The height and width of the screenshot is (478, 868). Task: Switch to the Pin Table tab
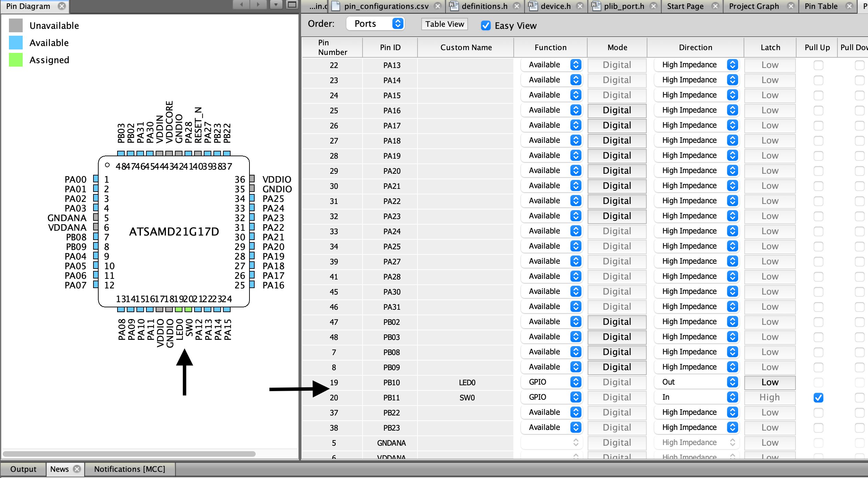[821, 6]
